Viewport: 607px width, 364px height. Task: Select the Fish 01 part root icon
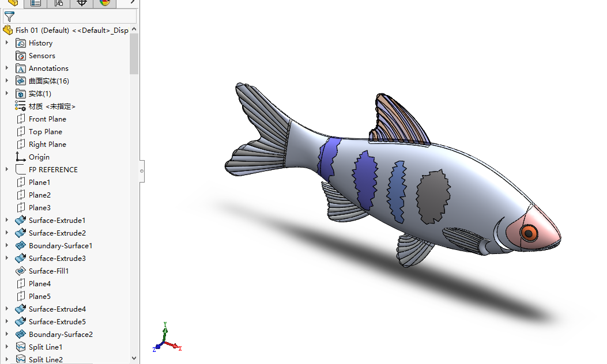7,30
